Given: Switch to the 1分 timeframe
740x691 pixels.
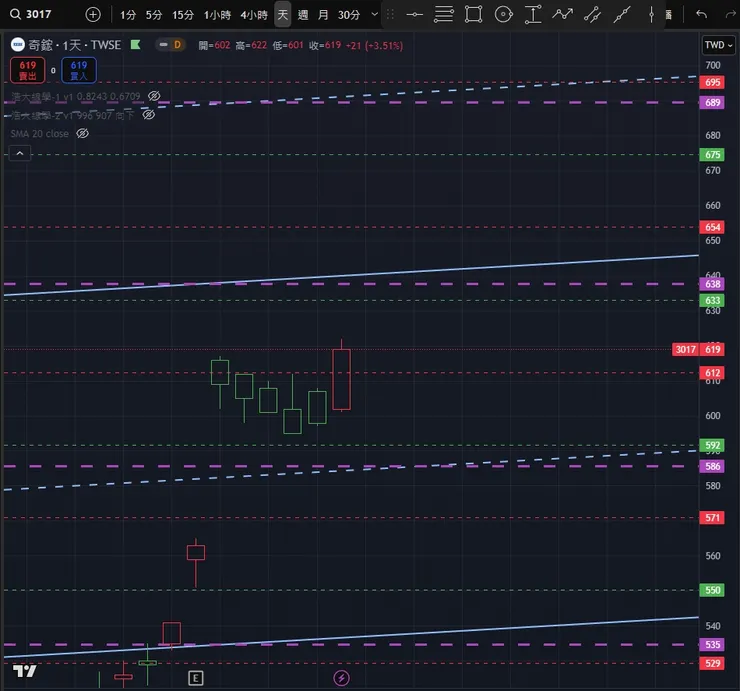Looking at the screenshot, I should coord(128,15).
